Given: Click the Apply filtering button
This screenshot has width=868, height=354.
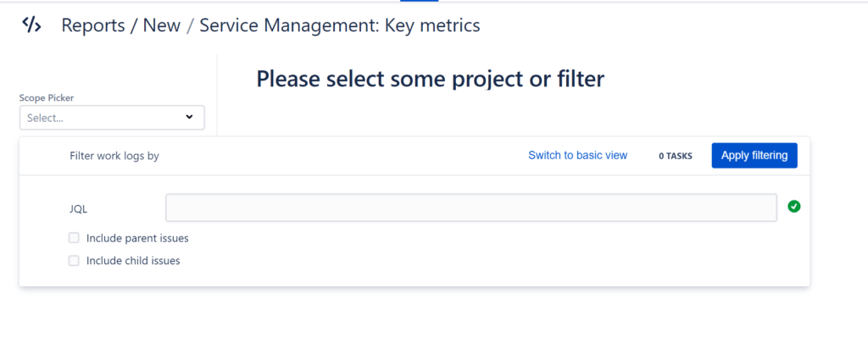Looking at the screenshot, I should click(754, 156).
